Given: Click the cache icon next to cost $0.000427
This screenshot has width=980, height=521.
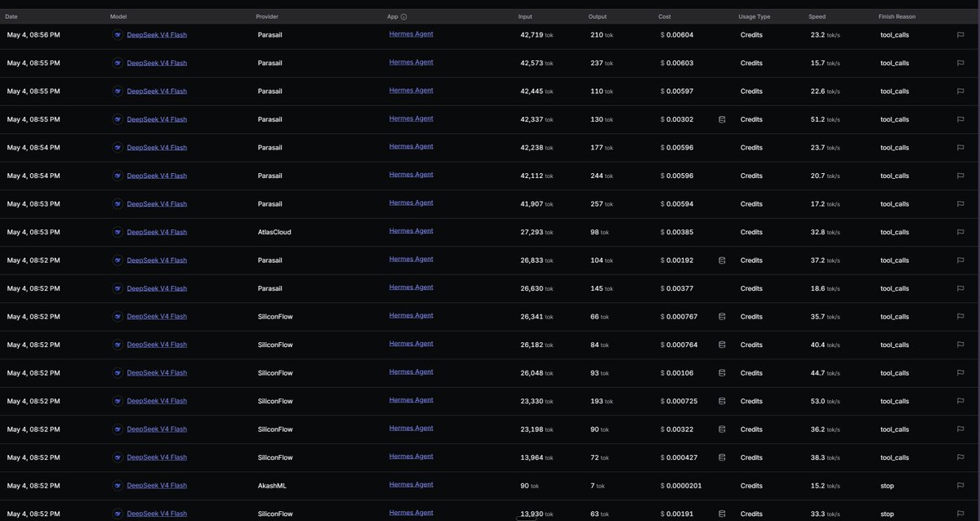Looking at the screenshot, I should point(722,457).
